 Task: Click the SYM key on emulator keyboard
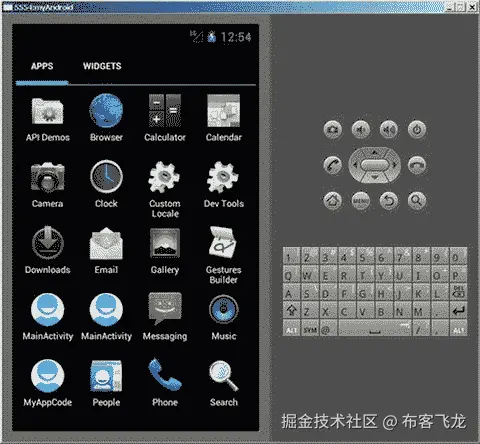click(x=309, y=329)
